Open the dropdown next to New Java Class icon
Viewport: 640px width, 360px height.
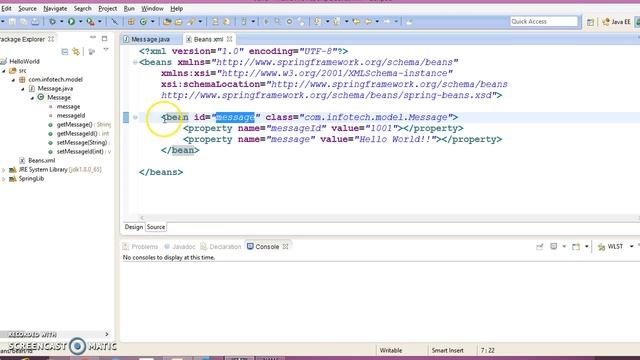[153, 21]
